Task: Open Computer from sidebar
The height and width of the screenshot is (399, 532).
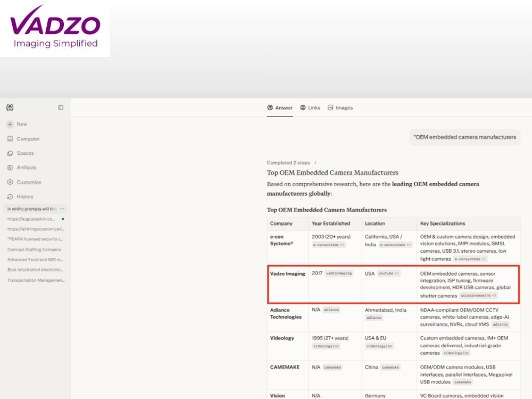Action: pos(23,139)
